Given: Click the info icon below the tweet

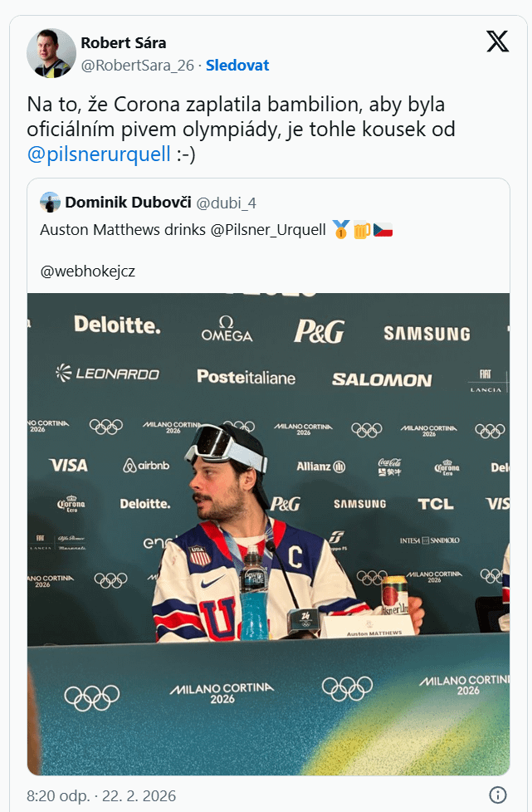Looking at the screenshot, I should pyautogui.click(x=497, y=794).
